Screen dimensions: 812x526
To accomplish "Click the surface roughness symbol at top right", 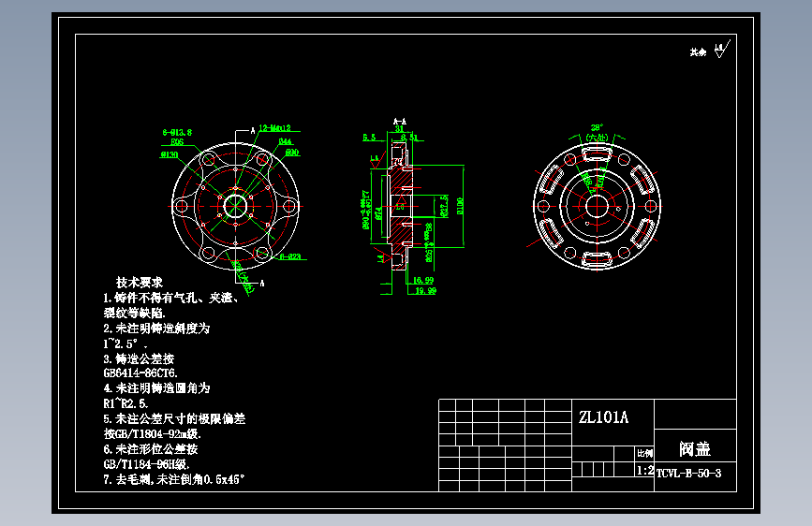I will point(722,50).
